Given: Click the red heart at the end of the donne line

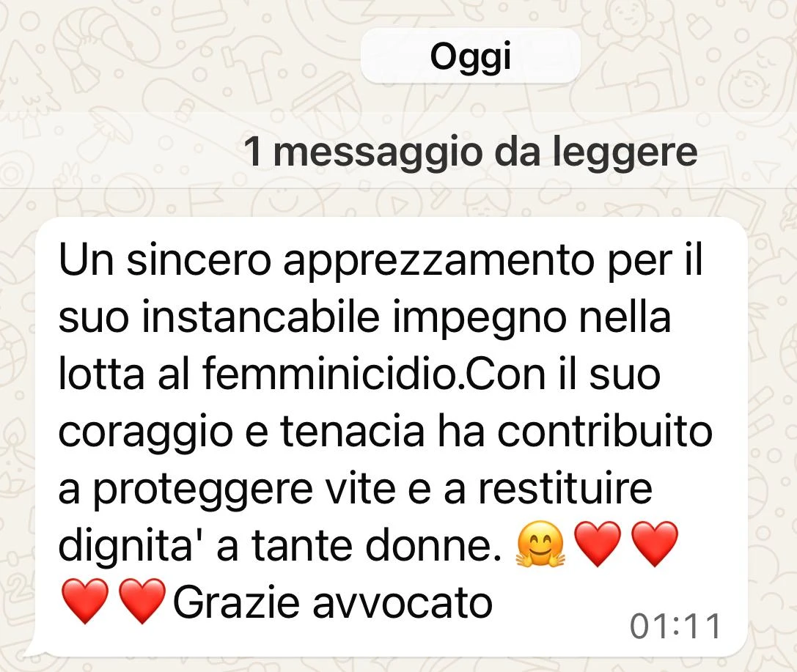Looking at the screenshot, I should (x=655, y=544).
